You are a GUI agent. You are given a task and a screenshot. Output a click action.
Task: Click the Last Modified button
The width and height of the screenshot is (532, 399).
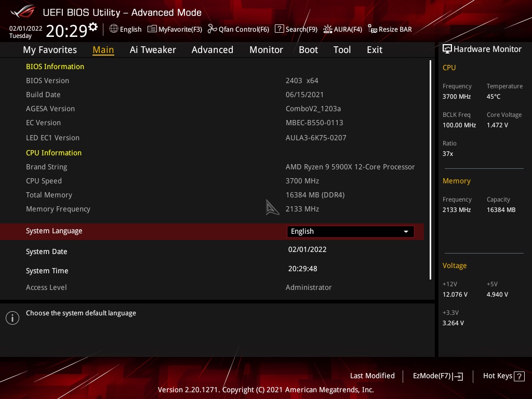pyautogui.click(x=372, y=376)
